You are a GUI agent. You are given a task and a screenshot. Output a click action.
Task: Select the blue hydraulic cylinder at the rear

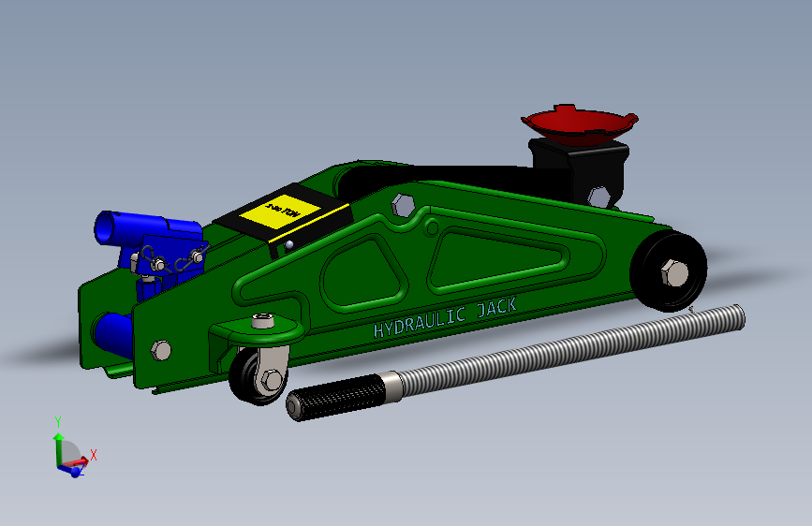pos(111,334)
